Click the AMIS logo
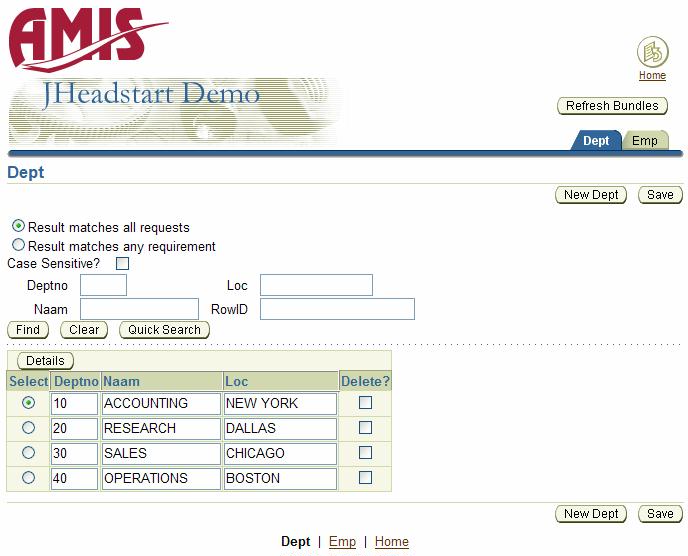688x556 pixels. (x=88, y=39)
